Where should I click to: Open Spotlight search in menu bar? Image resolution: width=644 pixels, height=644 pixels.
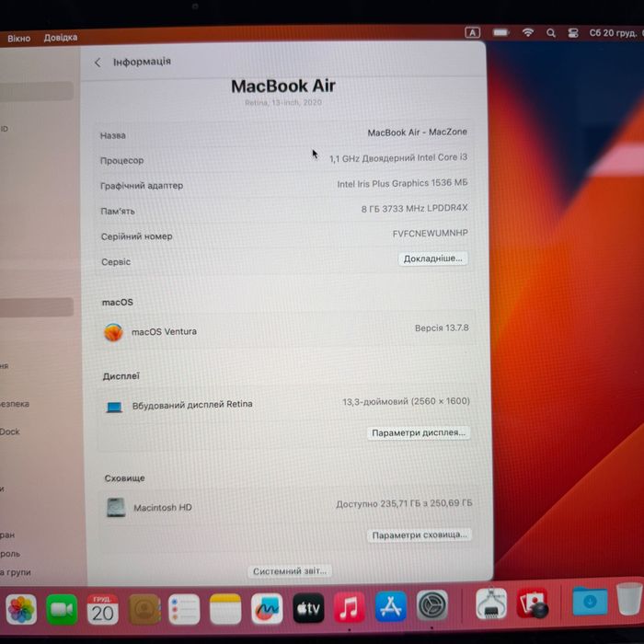coord(551,33)
